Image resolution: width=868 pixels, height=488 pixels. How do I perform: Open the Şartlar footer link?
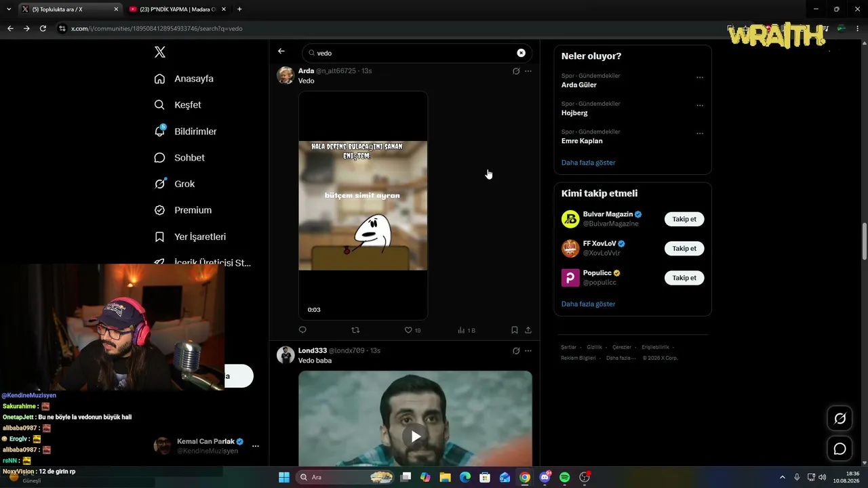pyautogui.click(x=568, y=347)
